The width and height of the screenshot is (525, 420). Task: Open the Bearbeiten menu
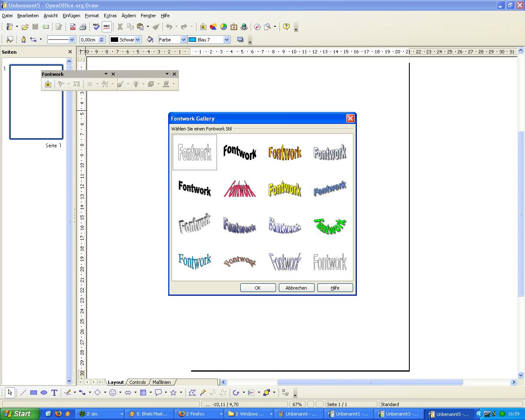tap(28, 16)
